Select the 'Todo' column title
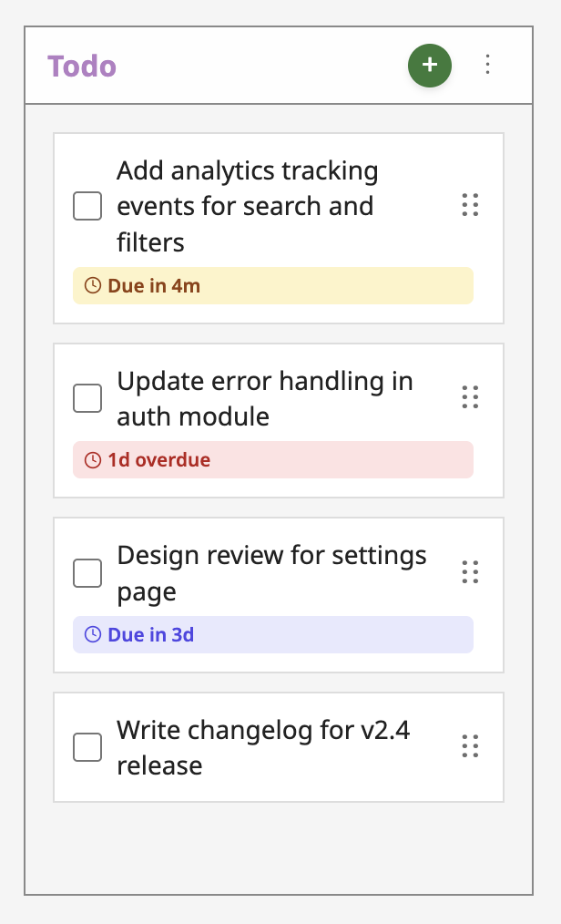 click(82, 66)
